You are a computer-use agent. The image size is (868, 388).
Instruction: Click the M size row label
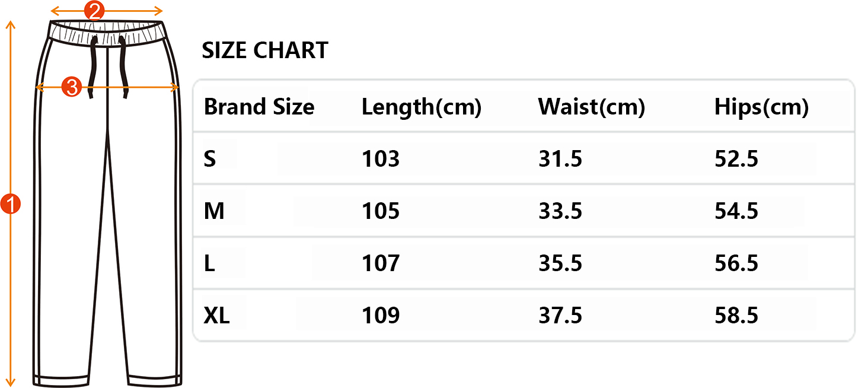214,211
